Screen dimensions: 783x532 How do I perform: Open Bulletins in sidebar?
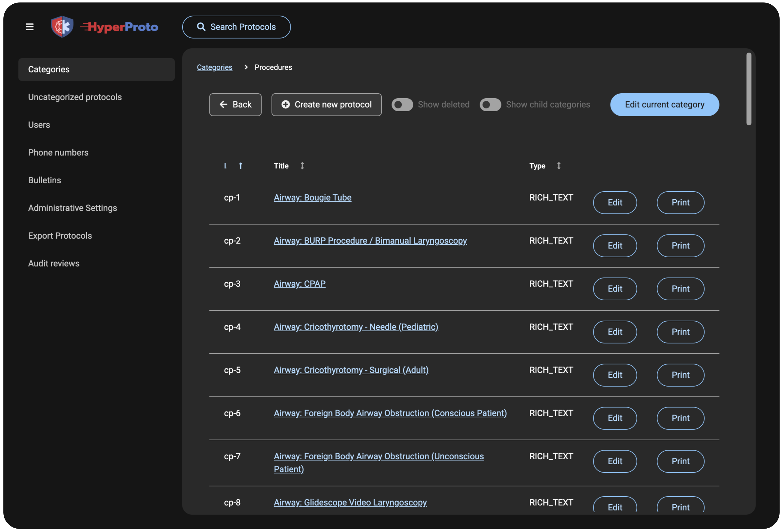coord(96,180)
